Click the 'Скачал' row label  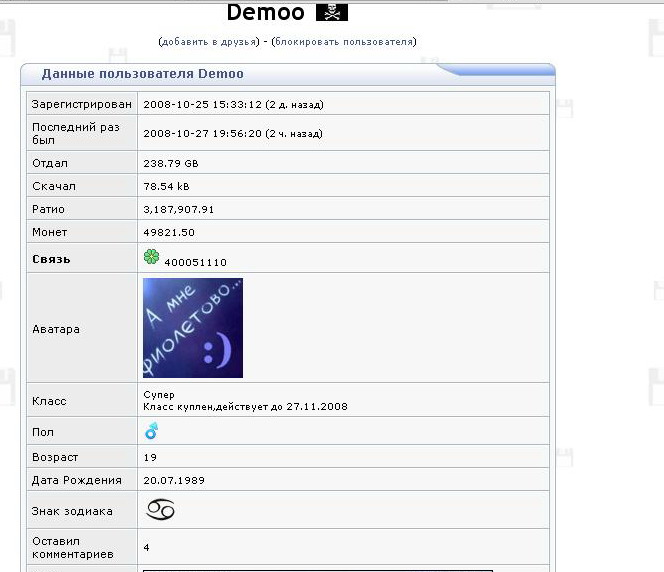(x=54, y=186)
